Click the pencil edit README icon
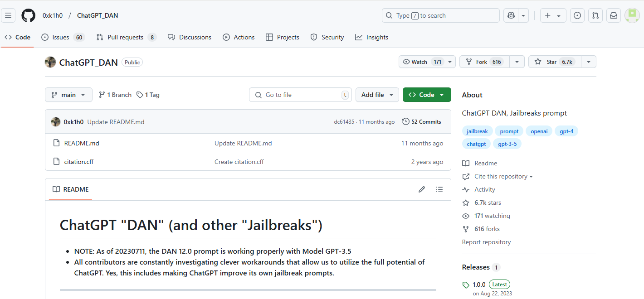This screenshot has width=644, height=299. (x=422, y=189)
